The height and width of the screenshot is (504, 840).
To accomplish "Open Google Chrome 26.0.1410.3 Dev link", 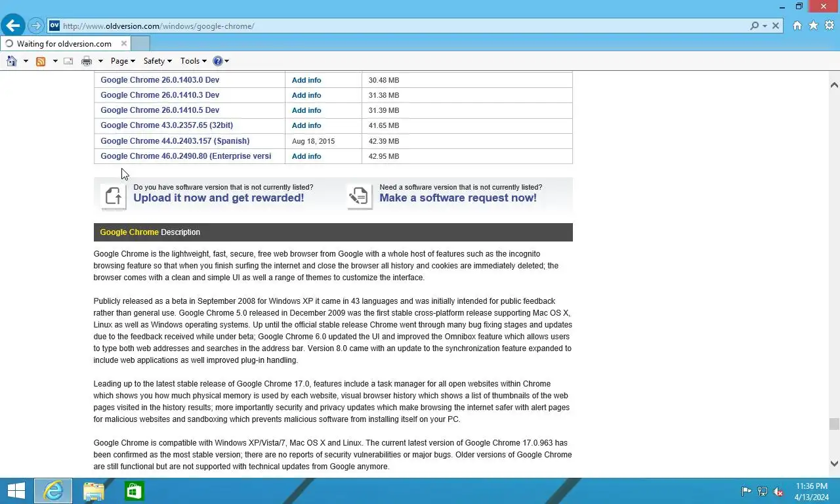I will (x=160, y=95).
